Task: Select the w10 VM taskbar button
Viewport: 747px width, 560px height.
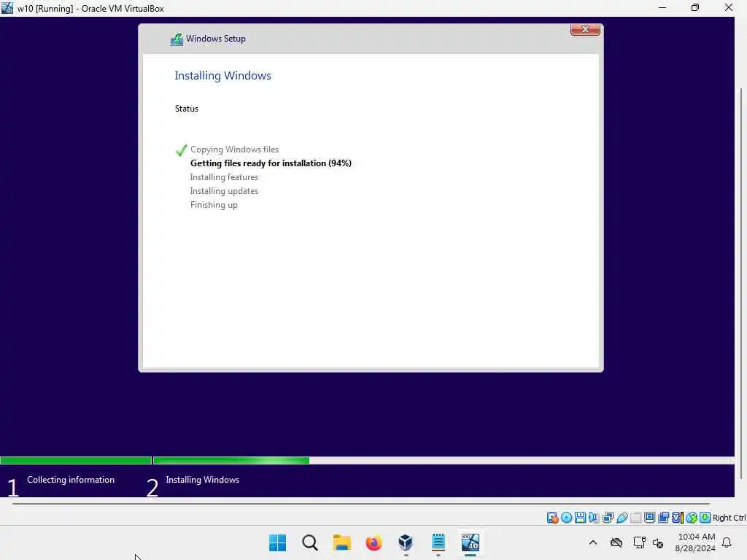Action: pos(471,542)
